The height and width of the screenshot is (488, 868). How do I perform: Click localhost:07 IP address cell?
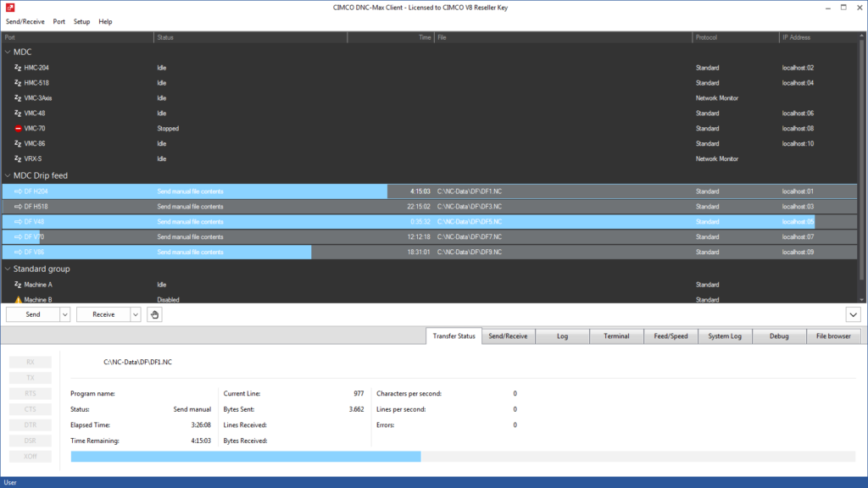click(798, 237)
